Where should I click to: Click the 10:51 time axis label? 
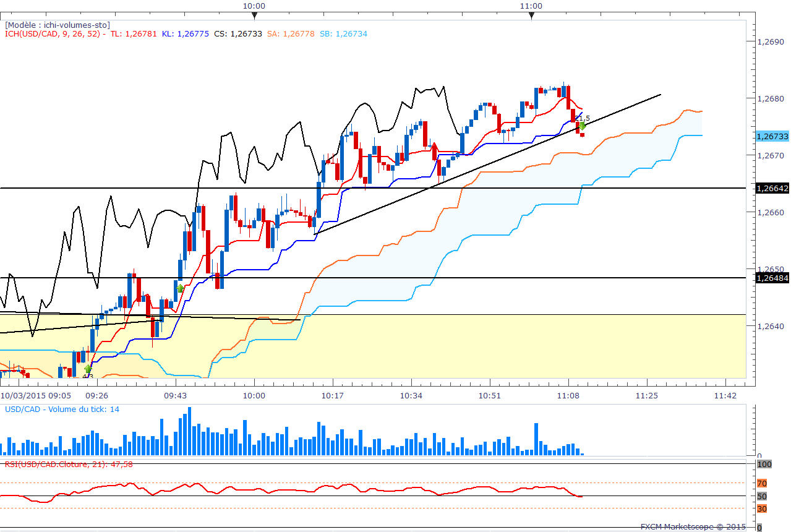point(489,395)
